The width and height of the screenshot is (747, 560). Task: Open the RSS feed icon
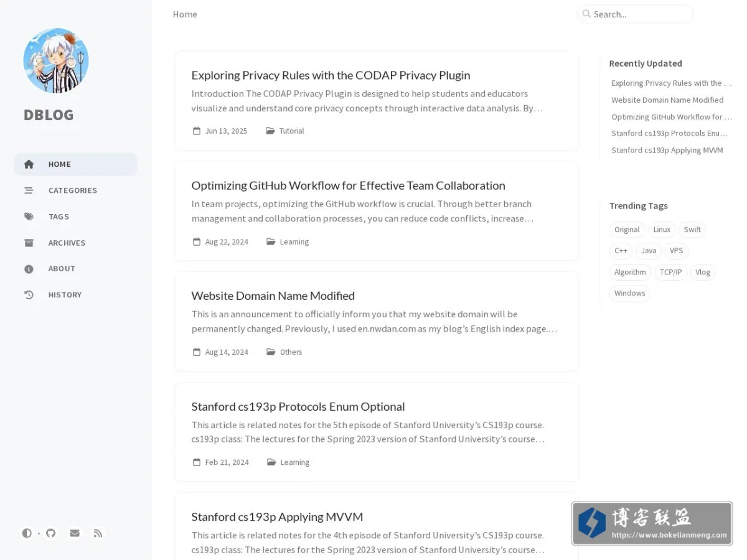click(98, 533)
